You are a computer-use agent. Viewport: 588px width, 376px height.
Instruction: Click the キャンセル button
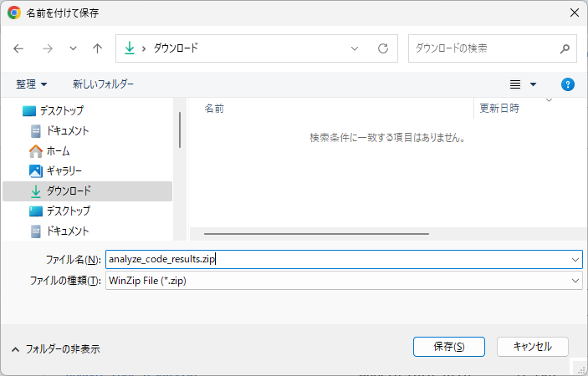pos(533,347)
